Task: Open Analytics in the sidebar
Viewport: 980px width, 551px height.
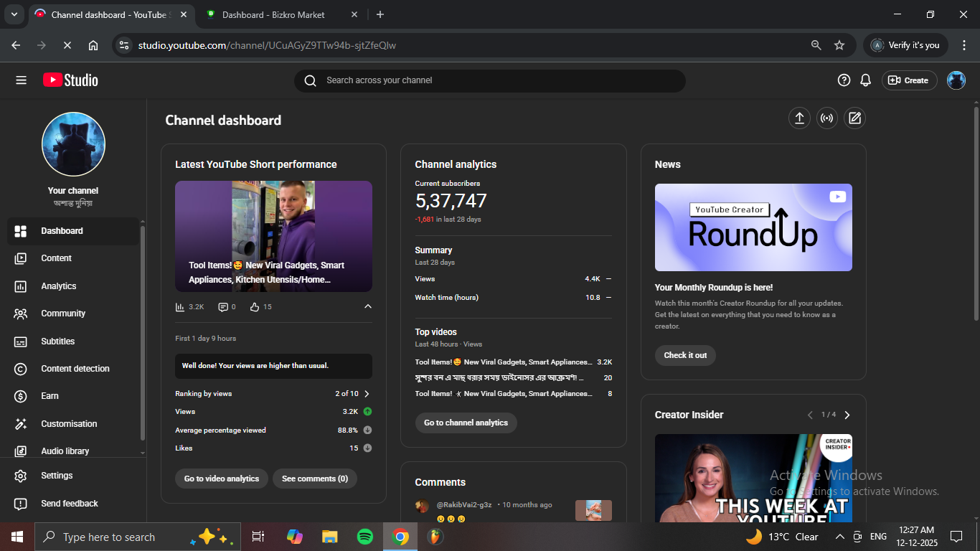Action: [59, 286]
